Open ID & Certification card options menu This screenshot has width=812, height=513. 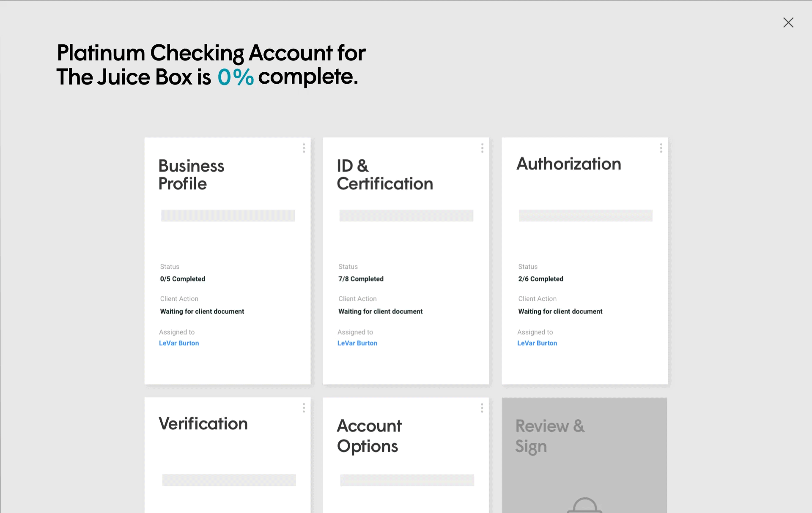(x=482, y=148)
